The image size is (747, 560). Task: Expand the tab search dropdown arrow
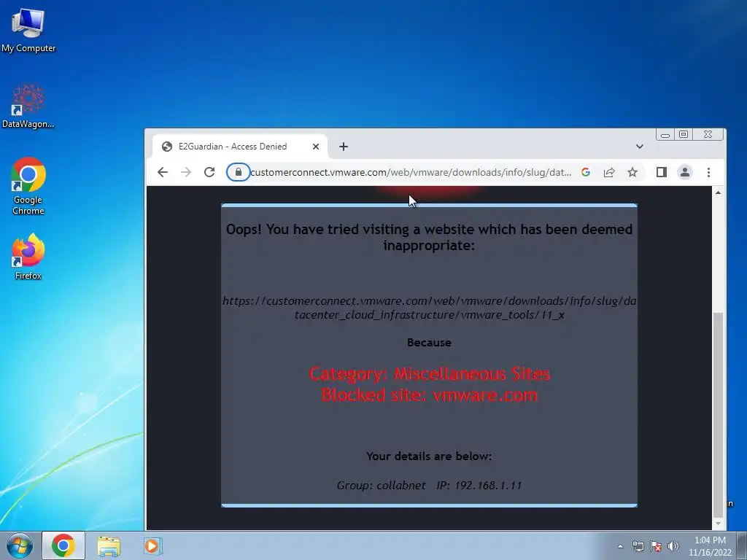640,147
